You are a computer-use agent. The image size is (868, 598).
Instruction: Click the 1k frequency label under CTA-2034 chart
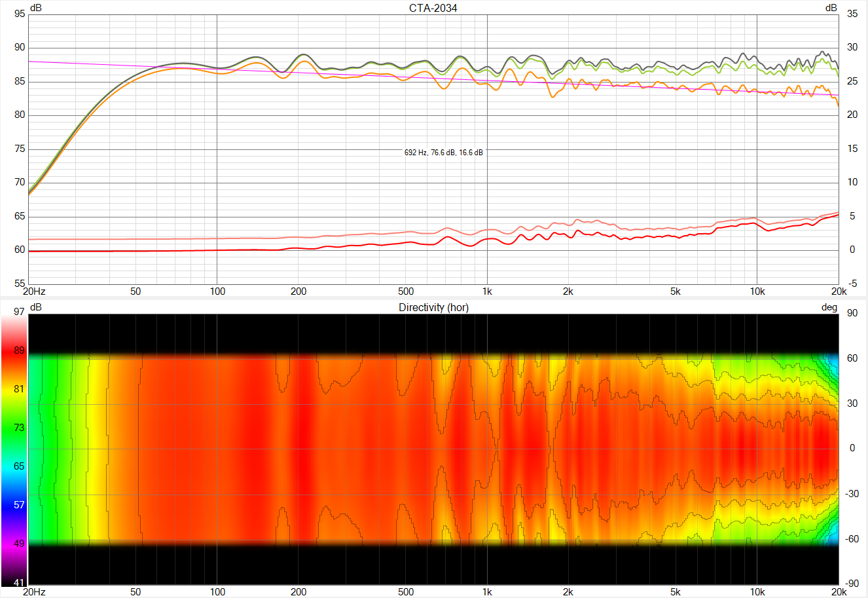[487, 291]
